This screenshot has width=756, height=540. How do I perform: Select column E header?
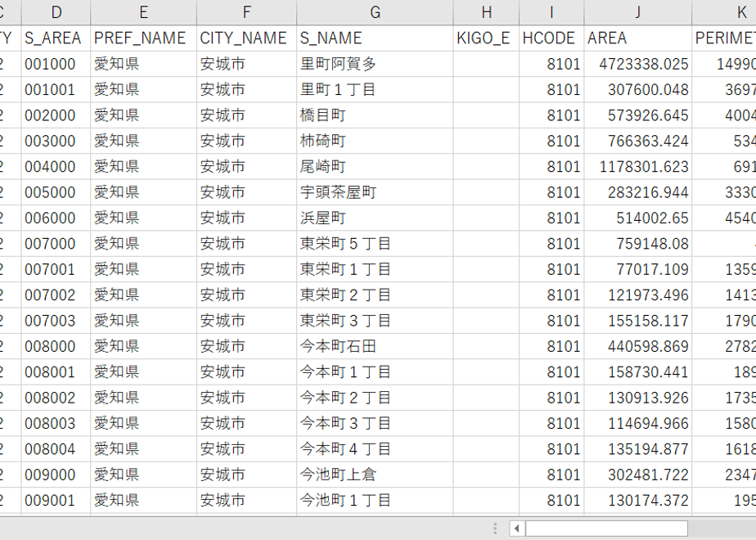tap(143, 12)
